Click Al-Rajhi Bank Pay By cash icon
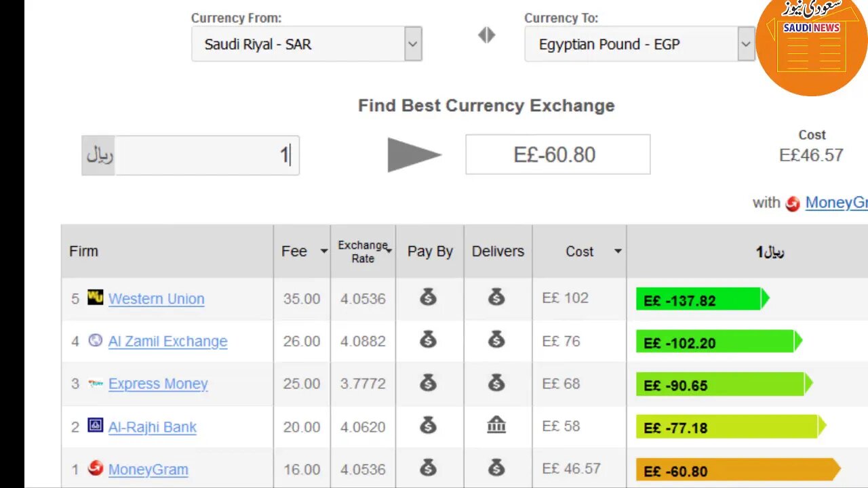Image resolution: width=868 pixels, height=488 pixels. (x=428, y=426)
